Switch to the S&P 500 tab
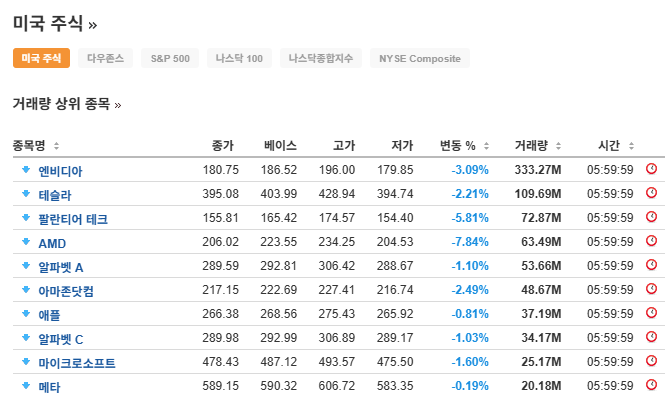Screen dimensions: 669x405 tap(170, 58)
